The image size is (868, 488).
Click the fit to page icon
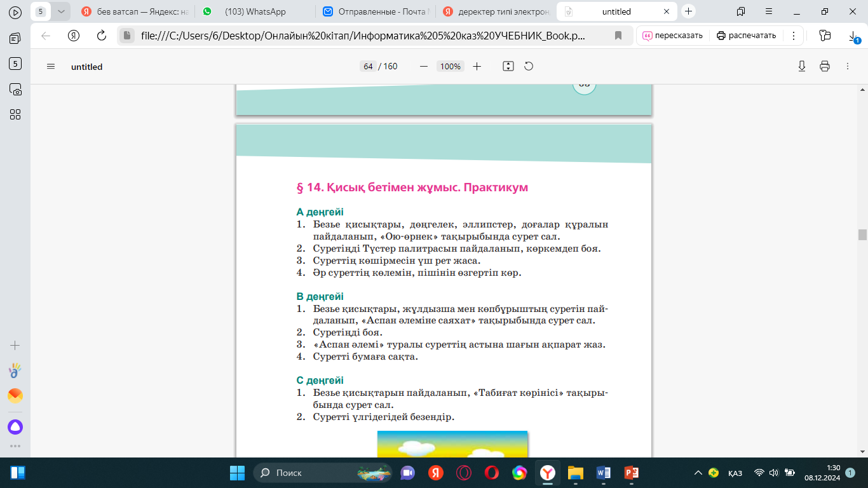(x=508, y=67)
